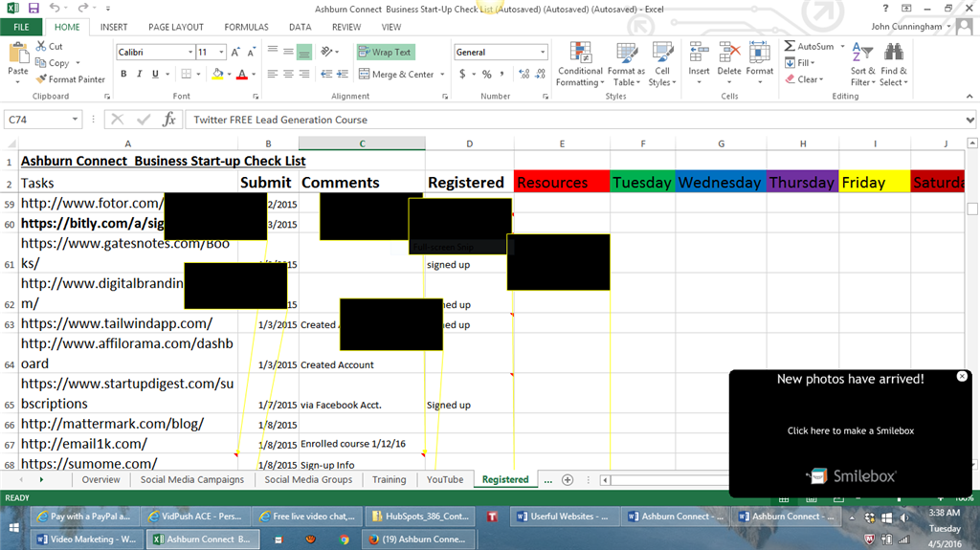Screen dimensions: 980x550
Task: Select the red Resources header cell
Action: [x=562, y=182]
